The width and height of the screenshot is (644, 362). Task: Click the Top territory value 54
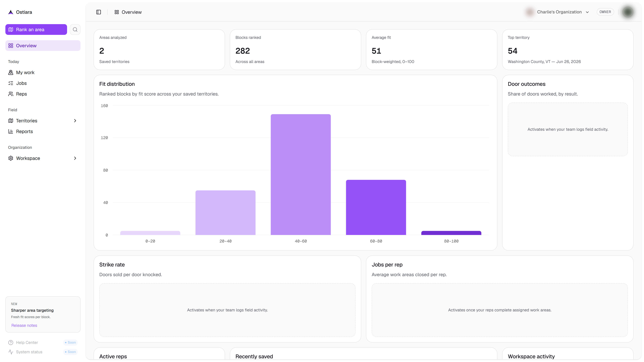click(513, 51)
